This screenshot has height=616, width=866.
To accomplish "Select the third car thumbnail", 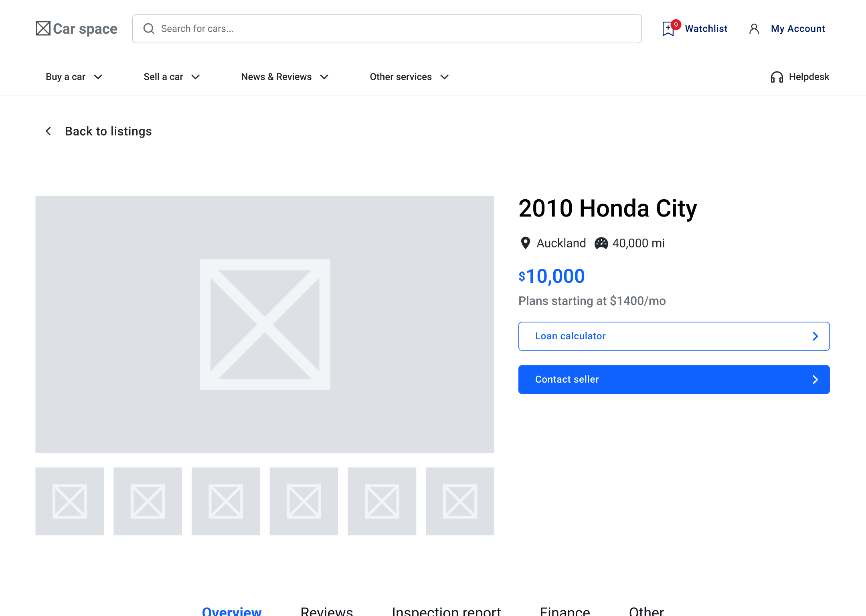I will point(226,501).
